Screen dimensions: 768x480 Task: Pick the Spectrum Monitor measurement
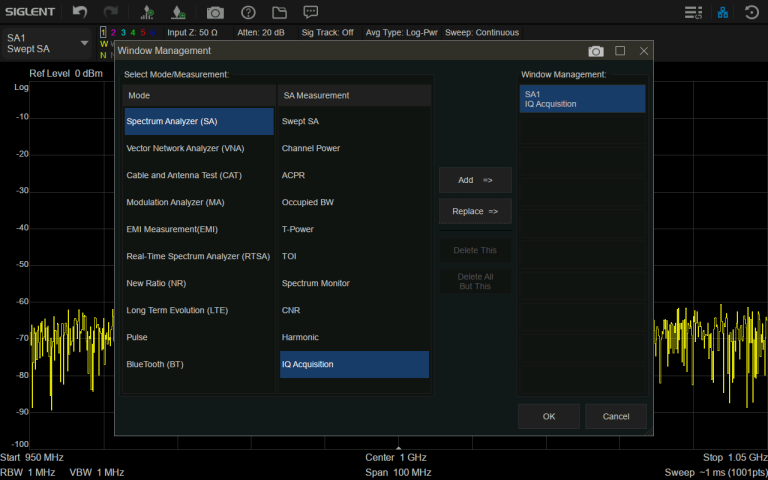click(x=316, y=283)
